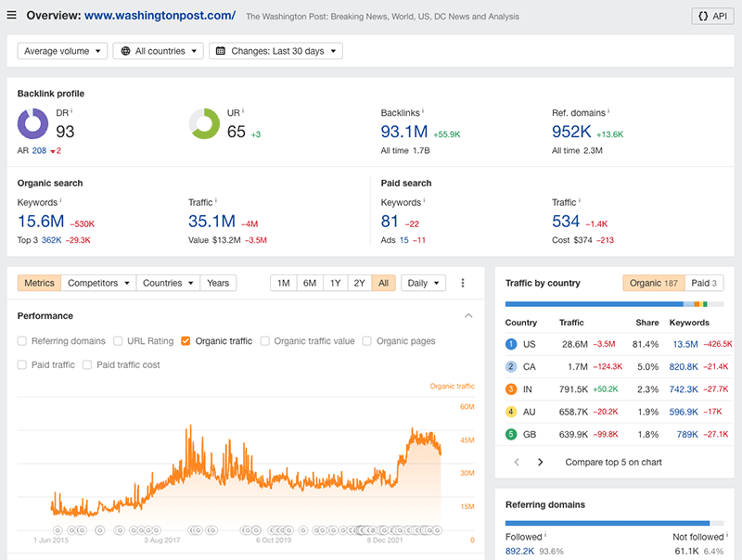Enable the Paid traffic cost checkbox
742x560 pixels.
87,364
